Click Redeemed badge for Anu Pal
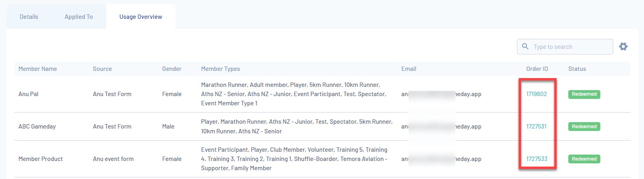 (x=584, y=94)
